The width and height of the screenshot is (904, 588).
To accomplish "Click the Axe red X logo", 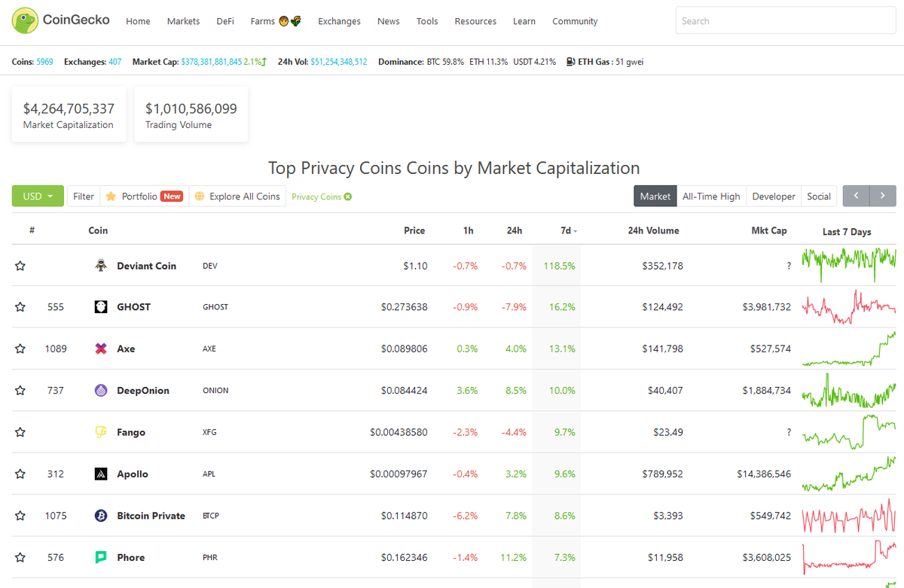I will point(101,349).
